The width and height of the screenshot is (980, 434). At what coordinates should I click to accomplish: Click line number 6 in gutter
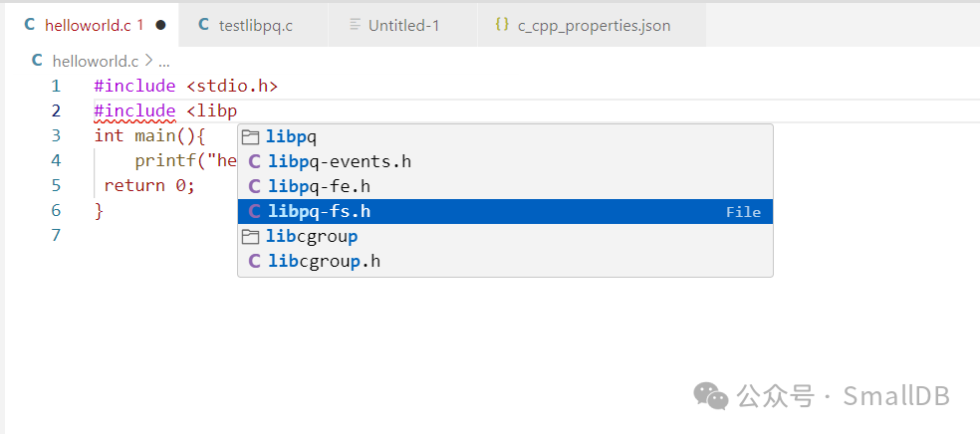pyautogui.click(x=56, y=210)
